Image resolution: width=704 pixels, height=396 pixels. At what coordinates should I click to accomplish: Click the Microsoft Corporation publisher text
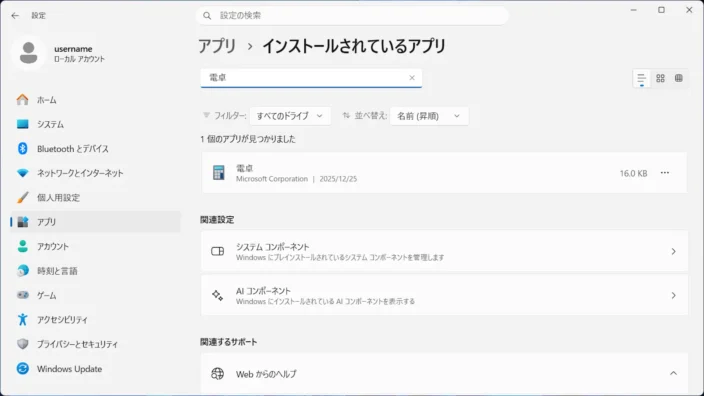[x=272, y=179]
